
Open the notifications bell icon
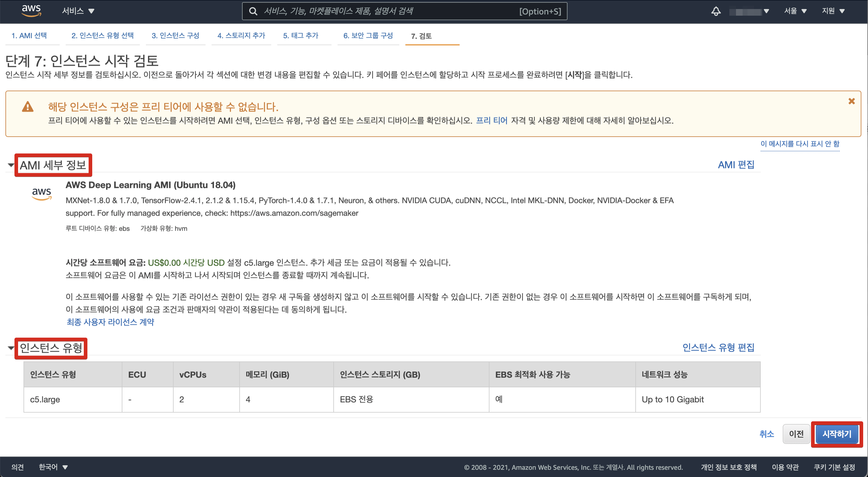(x=716, y=11)
